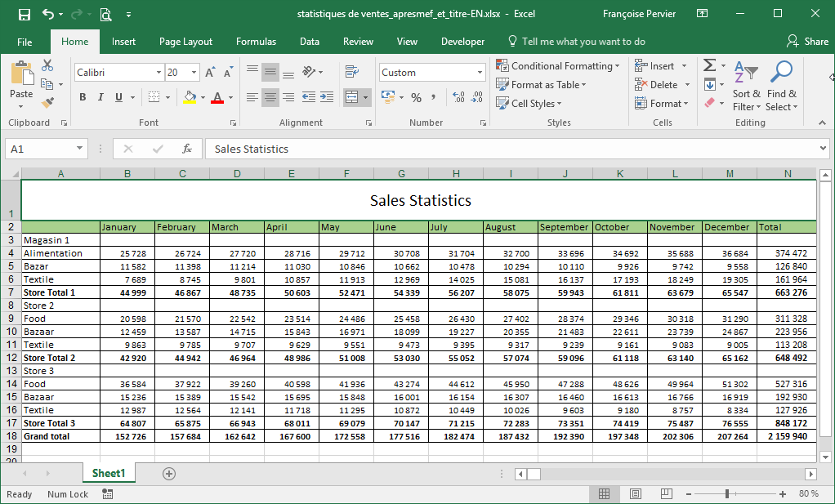Expand the Custom number format dropdown
This screenshot has height=504, width=835.
pyautogui.click(x=480, y=73)
